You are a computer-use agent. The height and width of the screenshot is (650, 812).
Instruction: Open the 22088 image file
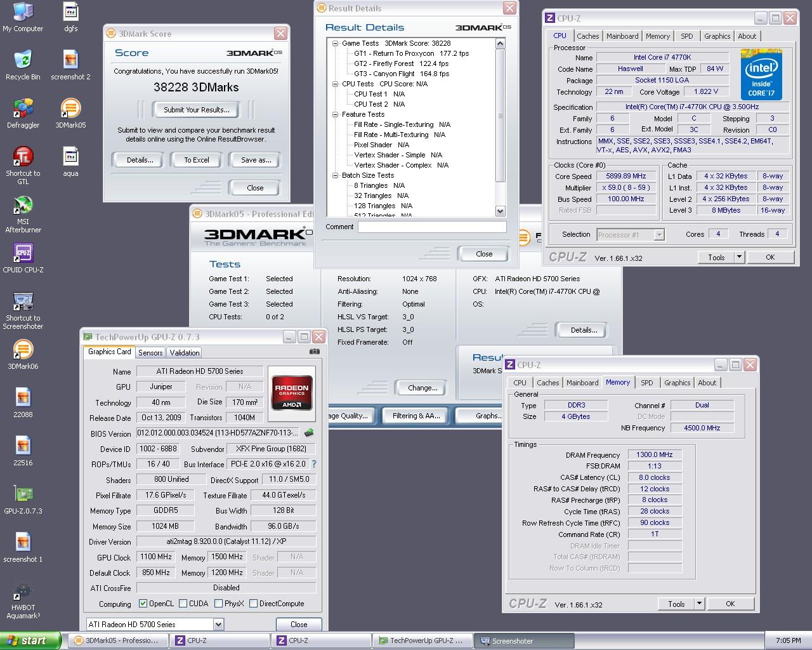coord(23,403)
